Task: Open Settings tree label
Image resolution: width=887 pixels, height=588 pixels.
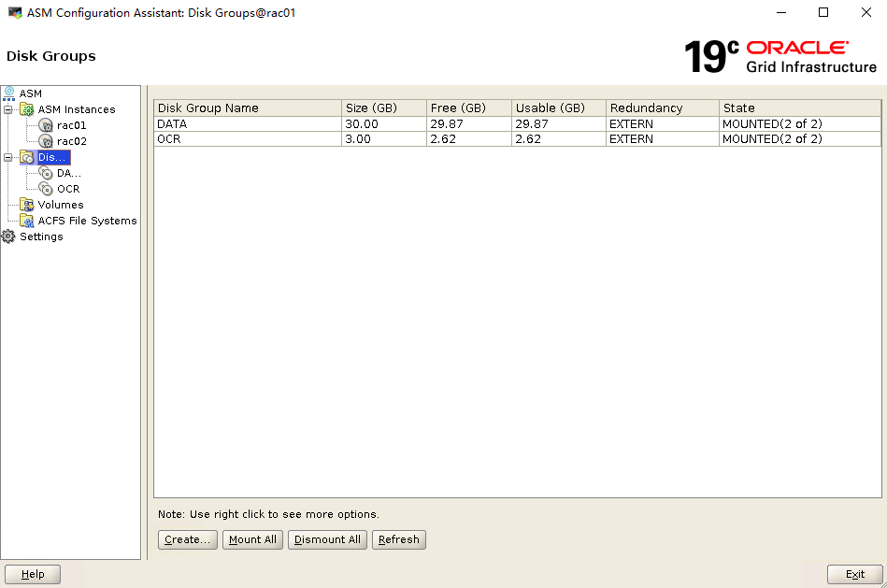Action: [41, 237]
